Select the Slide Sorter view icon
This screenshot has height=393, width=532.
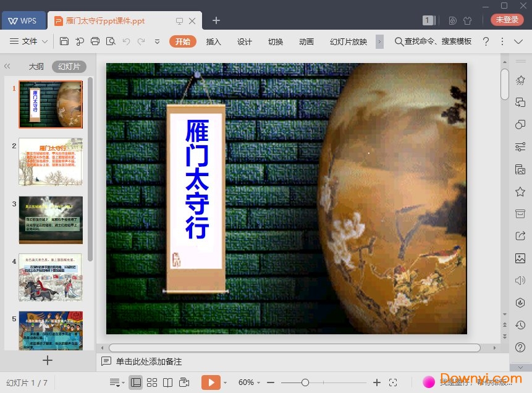[153, 382]
